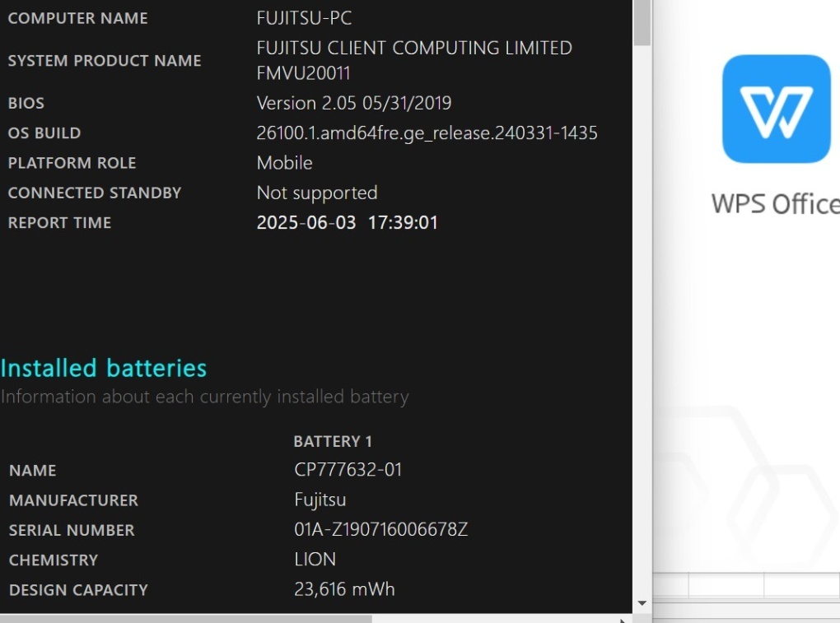Image resolution: width=840 pixels, height=623 pixels.
Task: Click the "Installed batteries" heading
Action: [x=104, y=368]
